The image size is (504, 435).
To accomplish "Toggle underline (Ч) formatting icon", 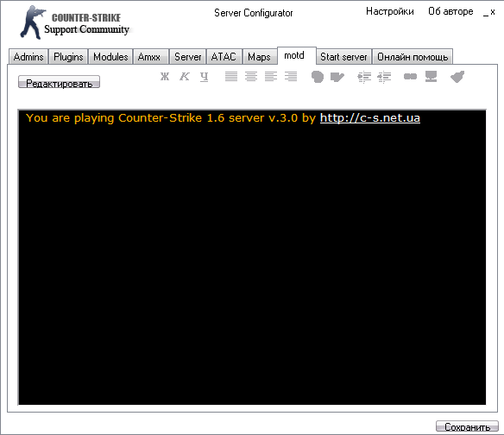I will pyautogui.click(x=205, y=77).
